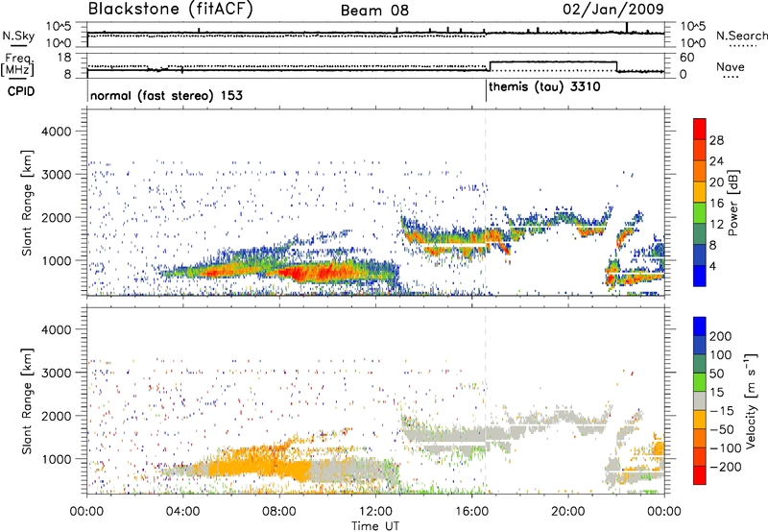Click the '18' frequency axis tick
This screenshot has height=532, width=768.
(x=65, y=58)
